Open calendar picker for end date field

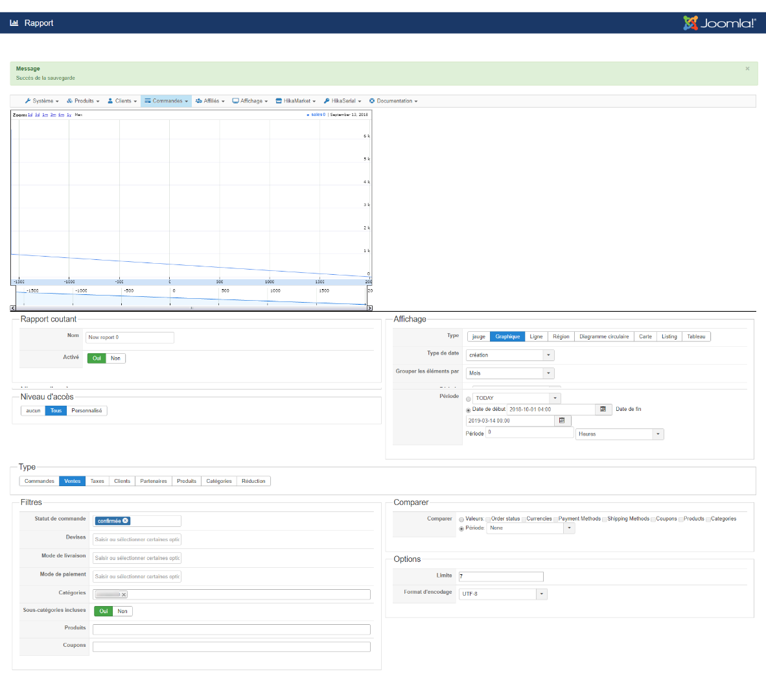(x=562, y=421)
